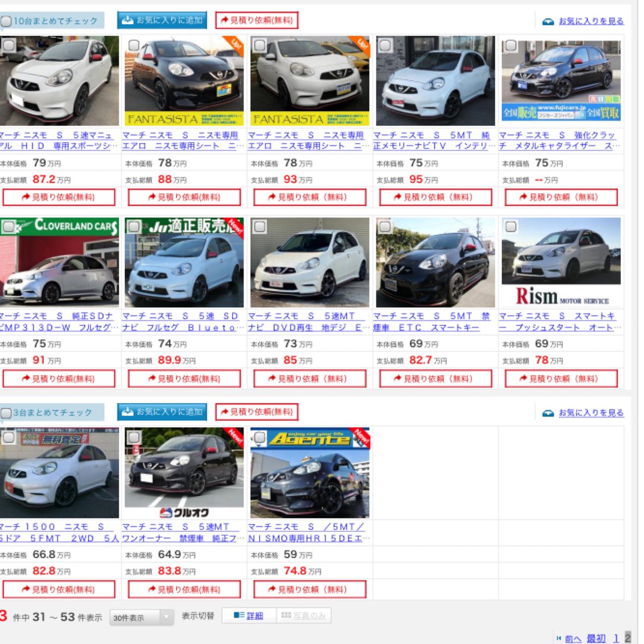Open listing title NISMO専用HR15DE
Image resolution: width=644 pixels, height=644 pixels.
coord(309,532)
